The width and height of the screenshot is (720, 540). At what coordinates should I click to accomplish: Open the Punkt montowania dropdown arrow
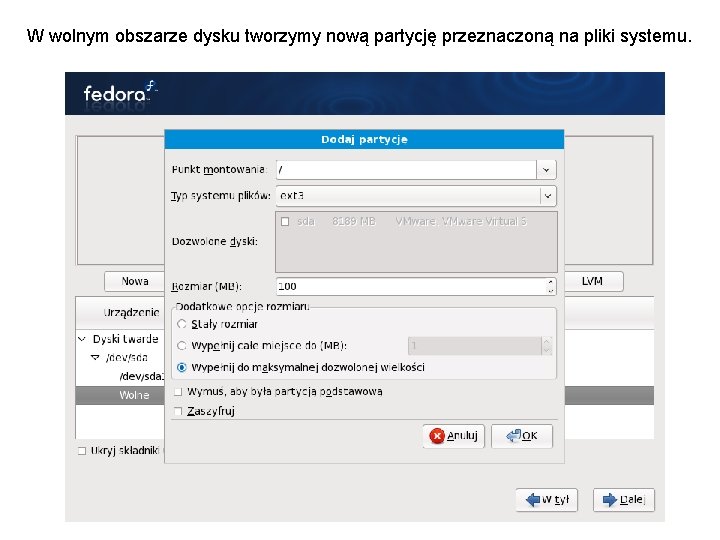point(546,170)
